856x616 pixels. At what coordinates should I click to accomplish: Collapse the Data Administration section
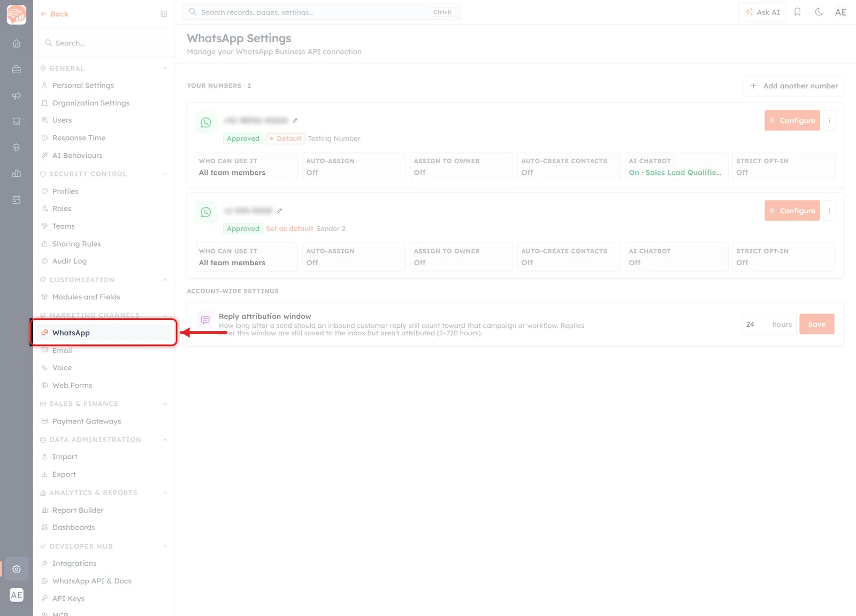pos(165,440)
